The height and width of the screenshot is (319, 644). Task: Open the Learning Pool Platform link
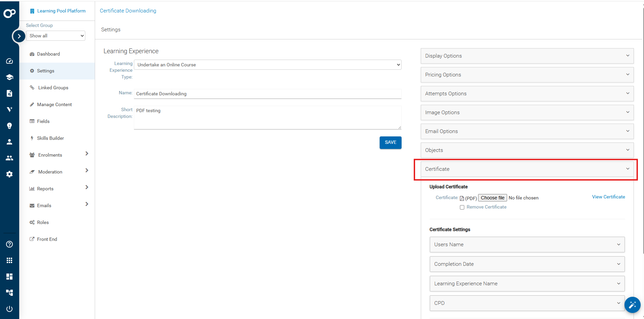point(61,11)
